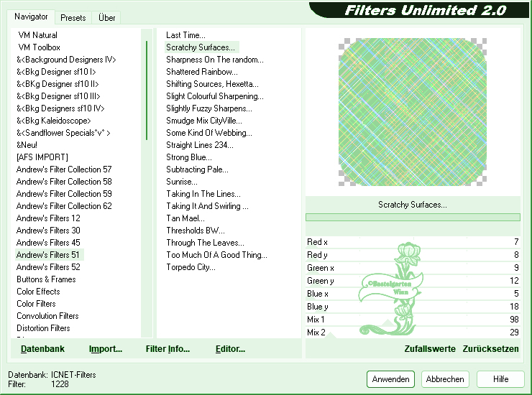The width and height of the screenshot is (532, 395).
Task: Select Buttons & Frames category
Action: [46, 279]
